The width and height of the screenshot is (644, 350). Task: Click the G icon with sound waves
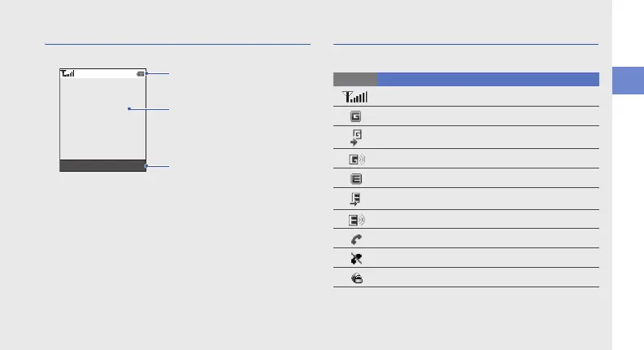tap(356, 158)
